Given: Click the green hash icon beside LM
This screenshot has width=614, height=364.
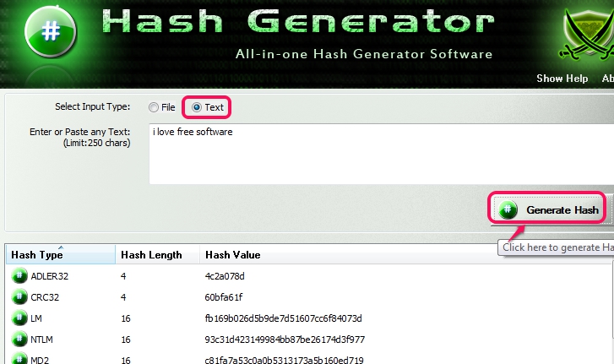Looking at the screenshot, I should pos(19,318).
